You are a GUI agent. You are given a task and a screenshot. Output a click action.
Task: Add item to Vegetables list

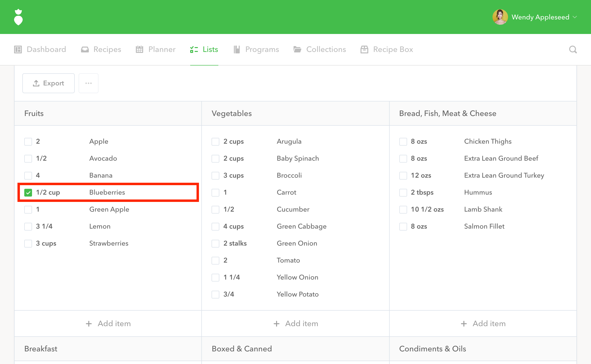point(295,323)
